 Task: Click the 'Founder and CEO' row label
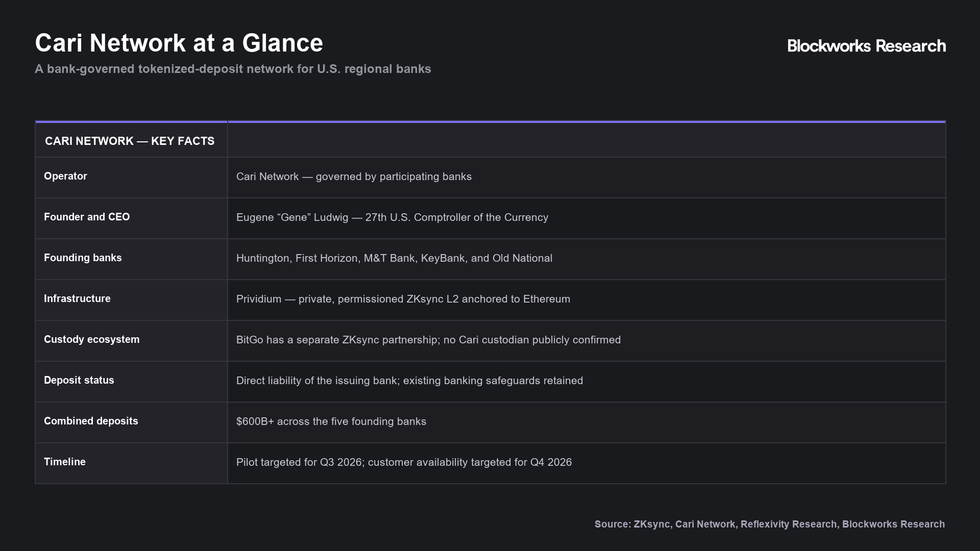pyautogui.click(x=87, y=217)
